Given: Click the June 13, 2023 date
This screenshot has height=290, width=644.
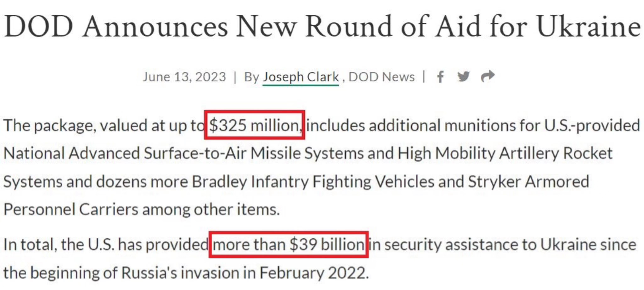Looking at the screenshot, I should pos(184,77).
